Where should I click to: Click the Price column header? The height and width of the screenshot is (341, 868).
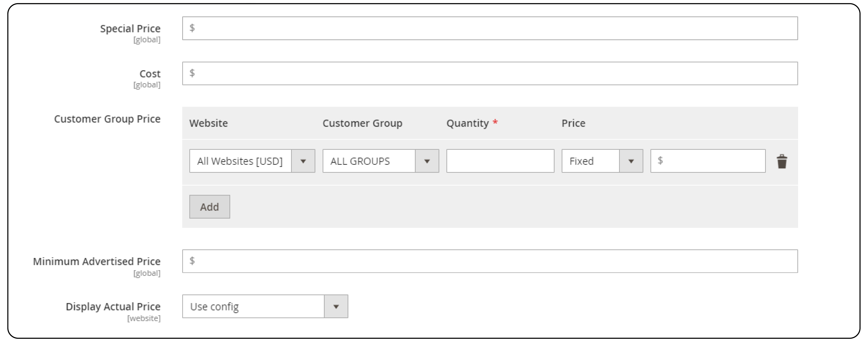[573, 123]
